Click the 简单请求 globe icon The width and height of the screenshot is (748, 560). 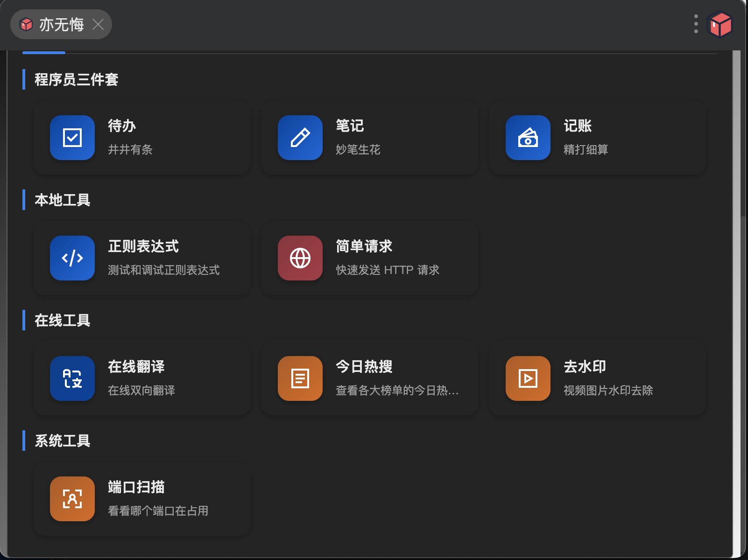[x=300, y=258]
